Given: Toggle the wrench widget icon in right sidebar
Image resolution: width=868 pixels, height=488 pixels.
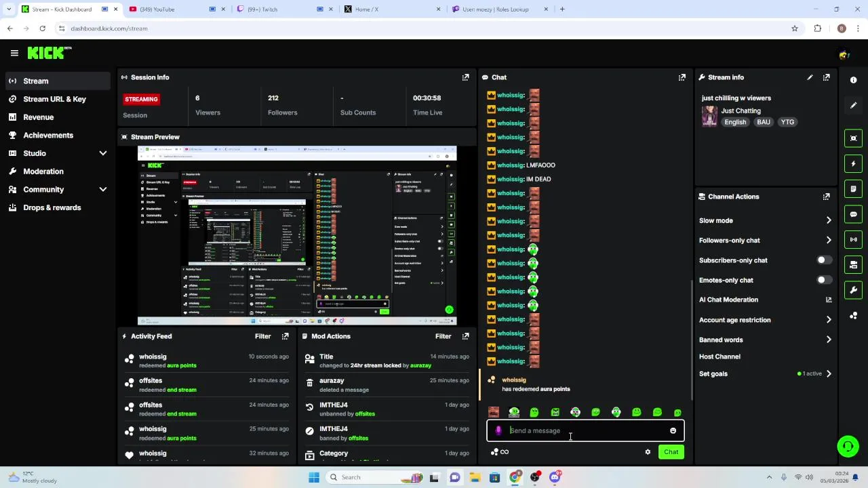Looking at the screenshot, I should 853,290.
